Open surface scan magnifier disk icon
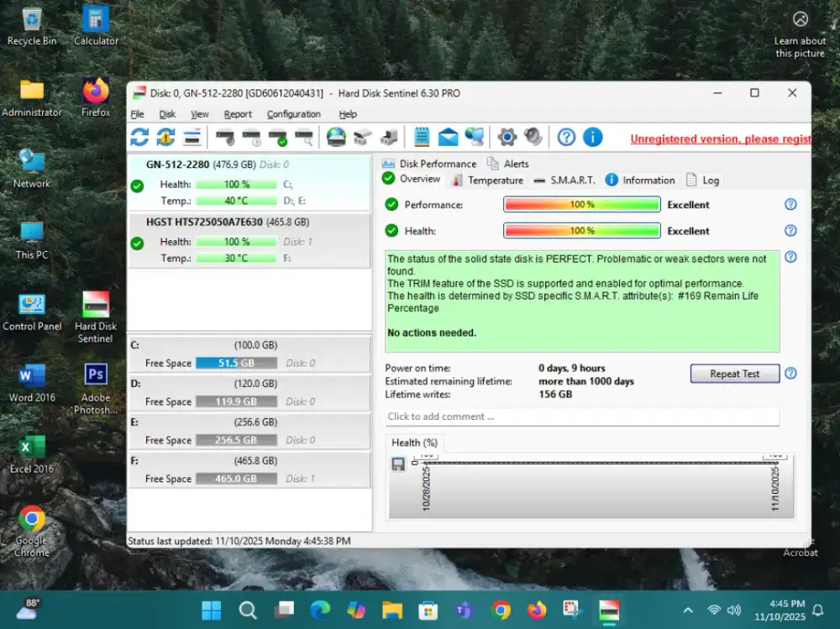Screen dimensions: 840x629 (x=302, y=137)
